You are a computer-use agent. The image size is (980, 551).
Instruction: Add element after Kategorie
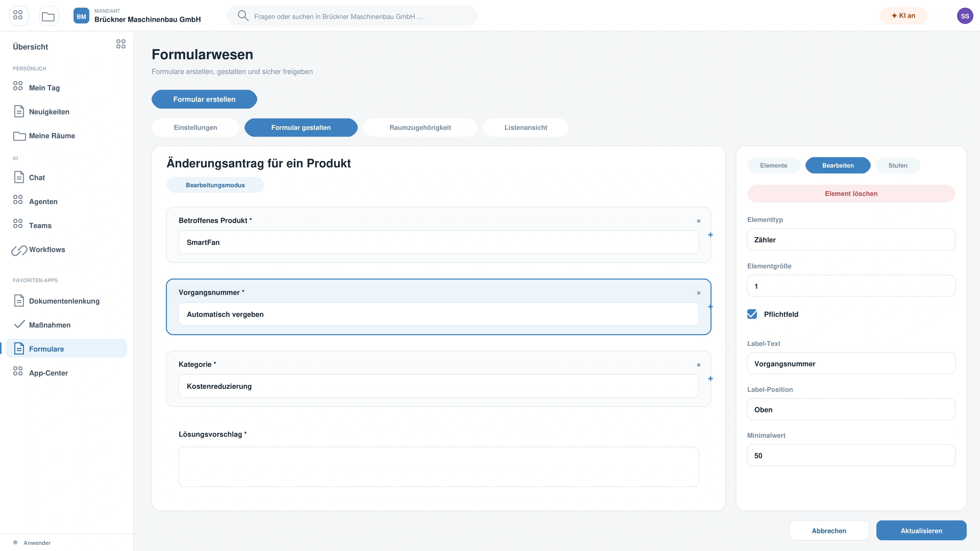(x=710, y=379)
